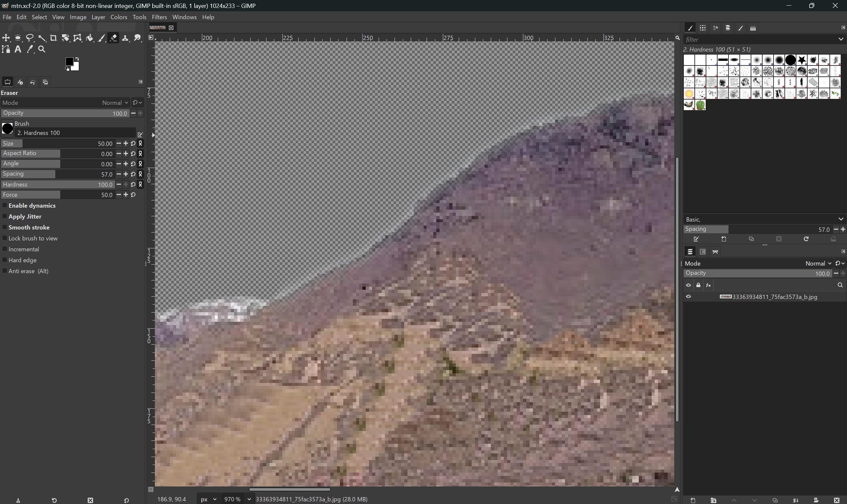The image size is (847, 504).
Task: Duplicate the selected brush
Action: click(x=751, y=239)
